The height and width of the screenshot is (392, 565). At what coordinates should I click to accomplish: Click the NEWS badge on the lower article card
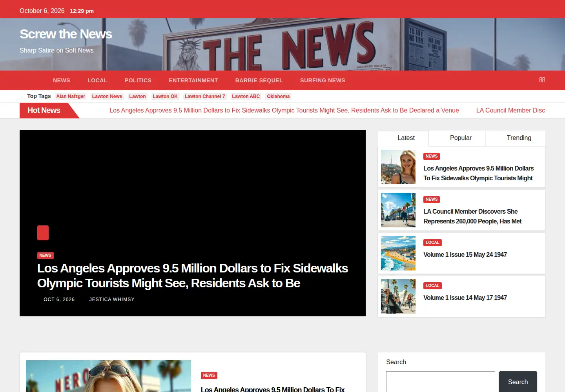[209, 376]
